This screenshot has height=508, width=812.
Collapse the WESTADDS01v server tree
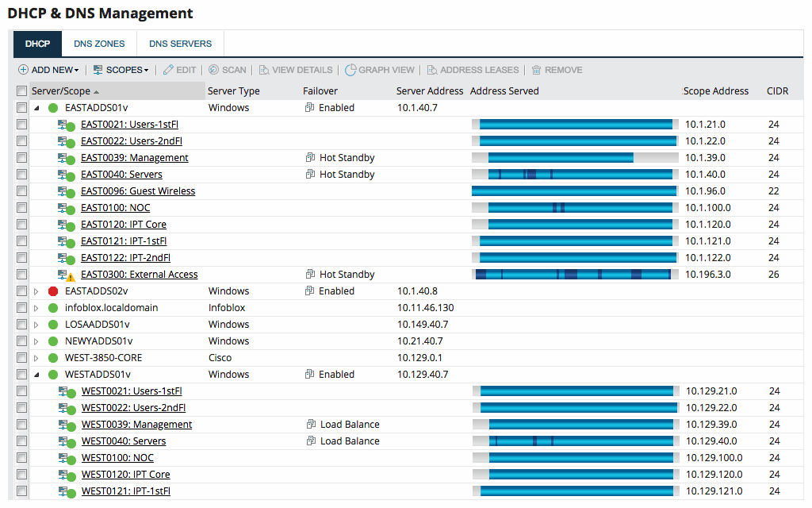(x=36, y=374)
